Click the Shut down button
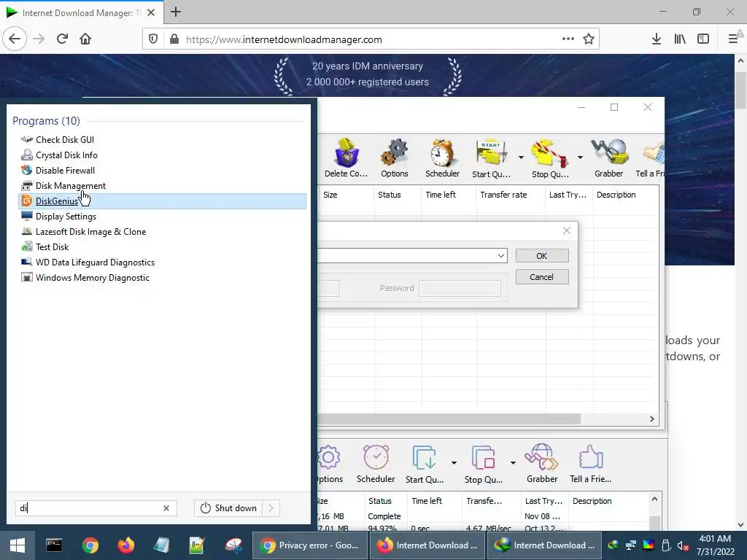Viewport: 747px width, 560px height. tap(228, 508)
